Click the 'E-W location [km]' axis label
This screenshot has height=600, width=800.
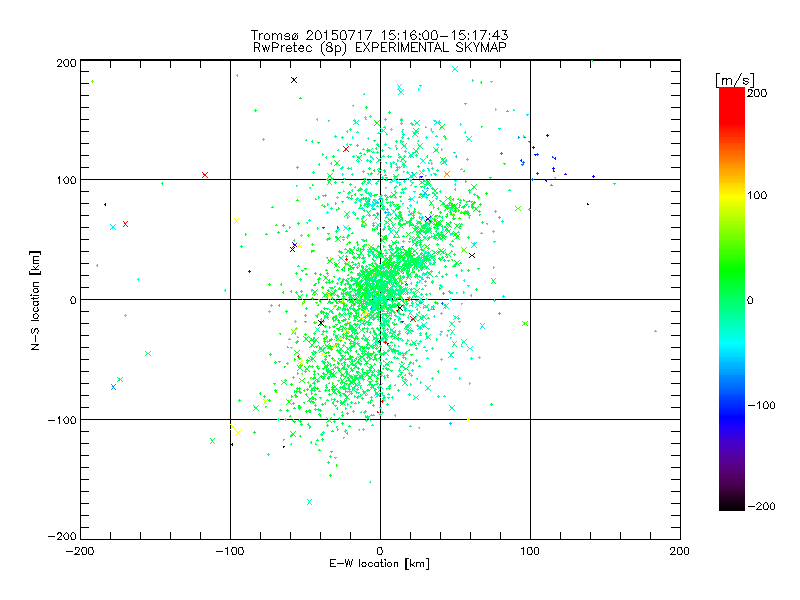point(379,564)
